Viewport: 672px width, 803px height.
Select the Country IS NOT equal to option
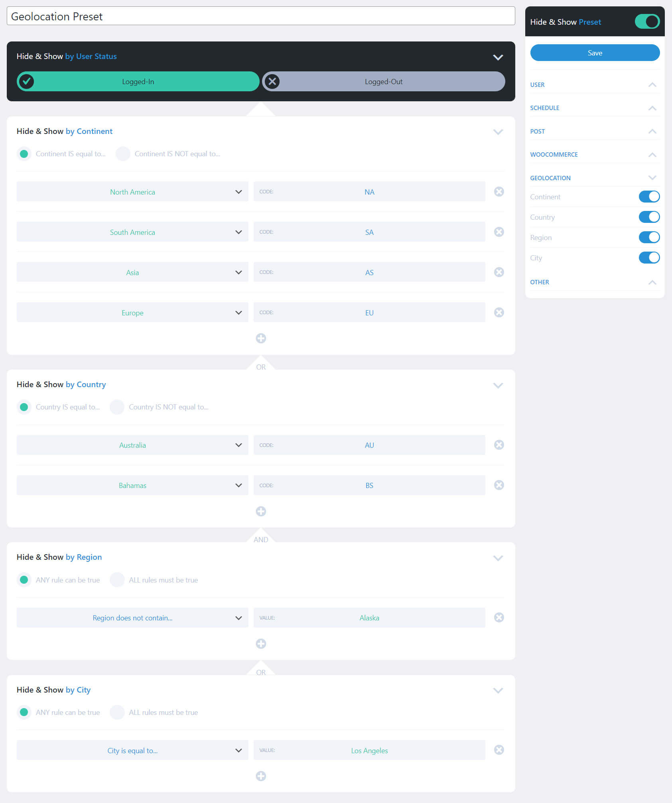pyautogui.click(x=117, y=407)
